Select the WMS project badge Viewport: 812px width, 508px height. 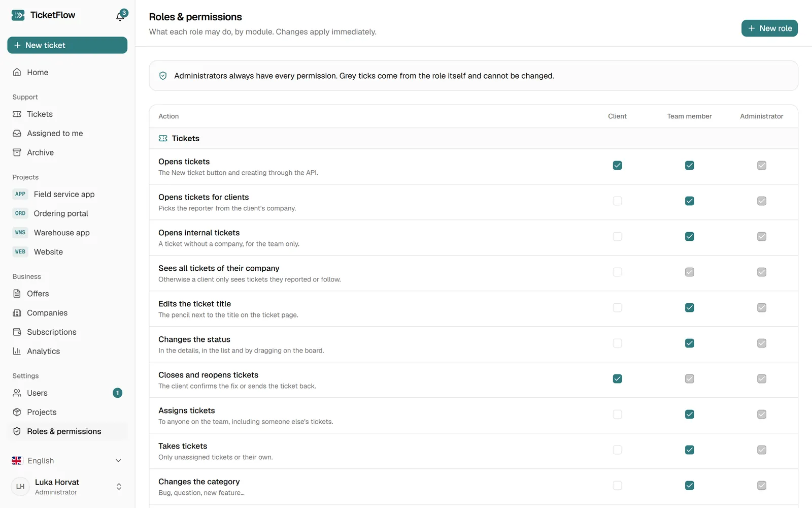[20, 233]
